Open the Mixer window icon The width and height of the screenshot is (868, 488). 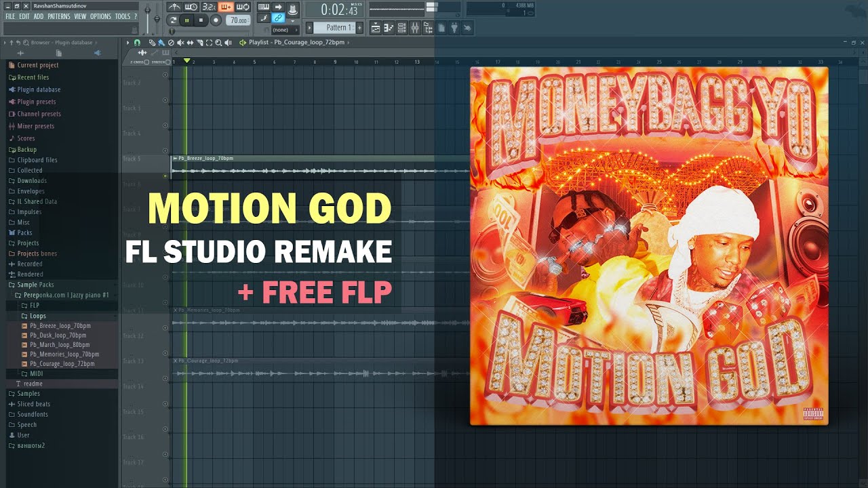coord(414,28)
